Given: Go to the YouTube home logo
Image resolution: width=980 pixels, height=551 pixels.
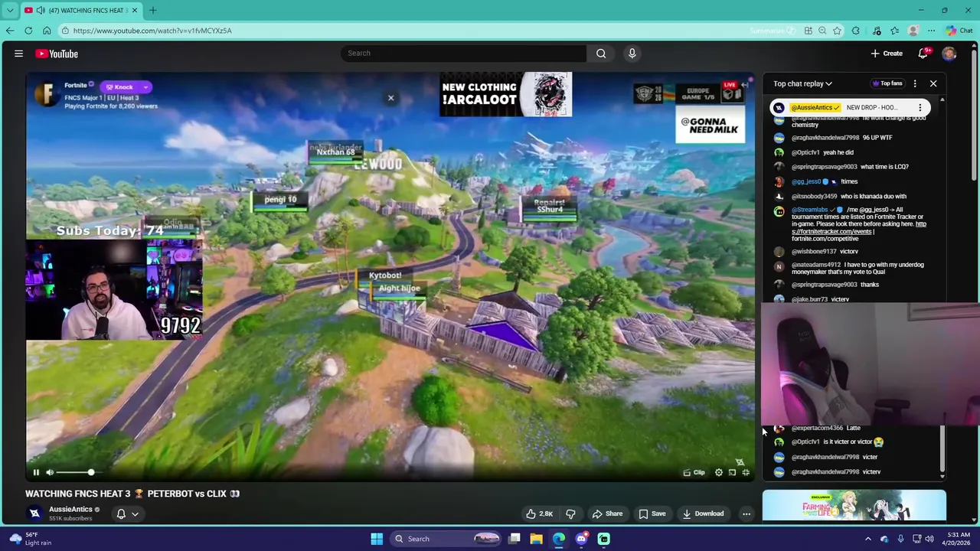Looking at the screenshot, I should click(x=57, y=54).
